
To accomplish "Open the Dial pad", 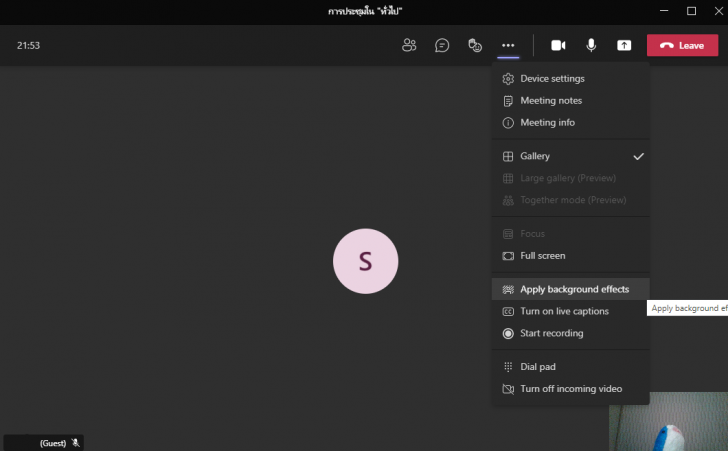I will (x=571, y=366).
